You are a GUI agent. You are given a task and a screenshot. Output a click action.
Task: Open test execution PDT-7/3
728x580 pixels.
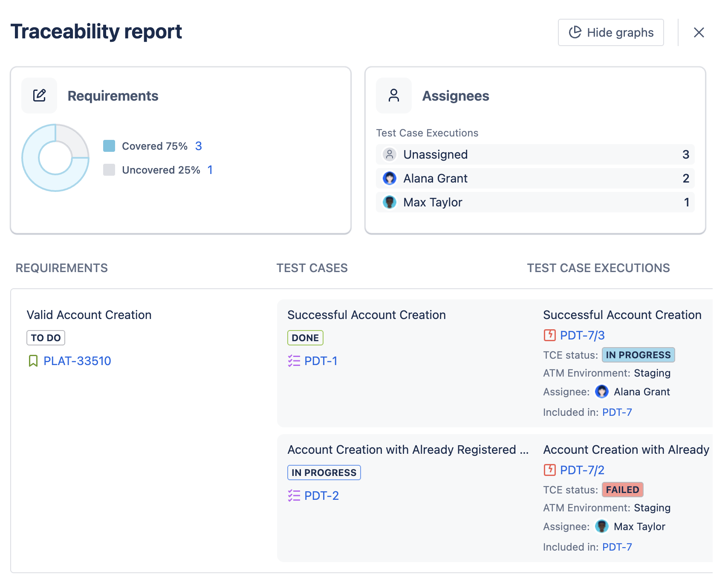click(582, 335)
